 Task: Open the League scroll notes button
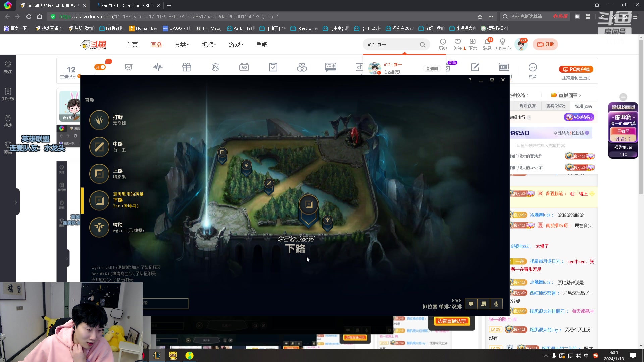484,304
